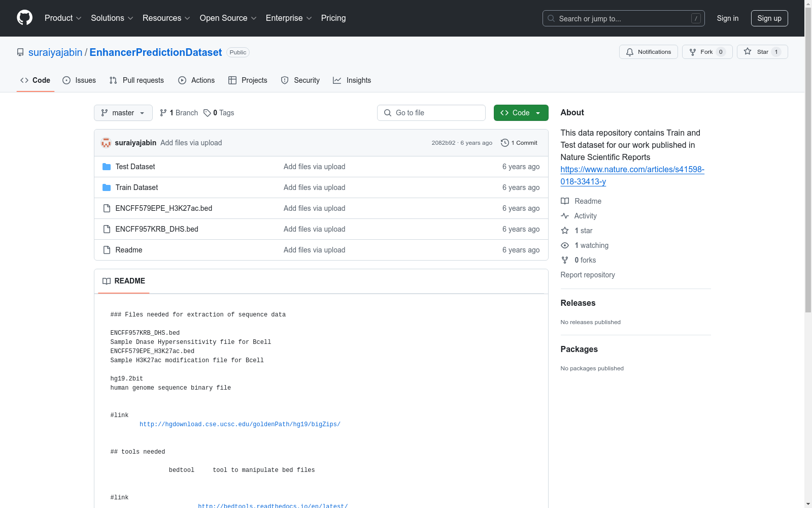
Task: Click the slash shortcut icon in search box
Action: pyautogui.click(x=696, y=18)
